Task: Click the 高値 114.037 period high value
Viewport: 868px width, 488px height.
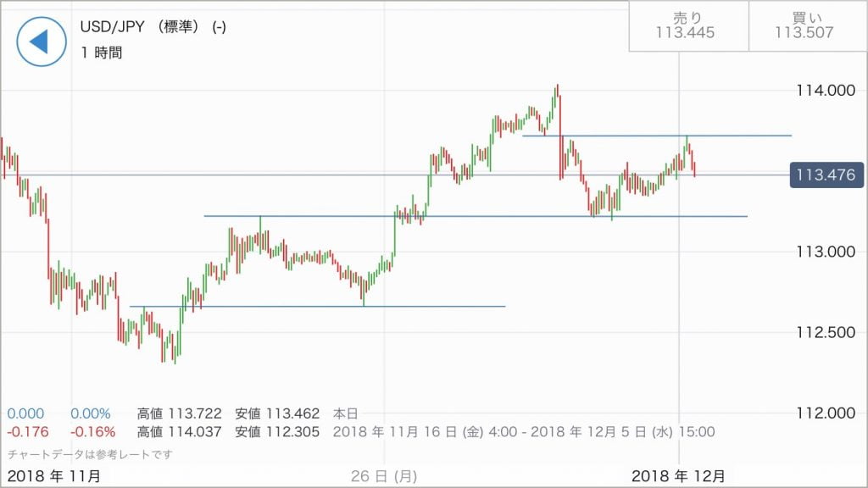Action: point(180,432)
